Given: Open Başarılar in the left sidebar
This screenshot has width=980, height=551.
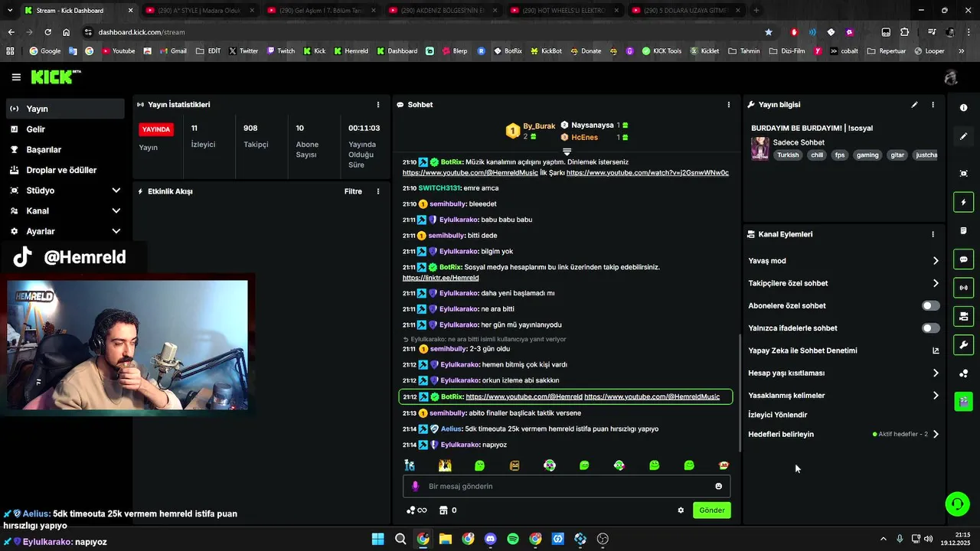Looking at the screenshot, I should (64, 150).
